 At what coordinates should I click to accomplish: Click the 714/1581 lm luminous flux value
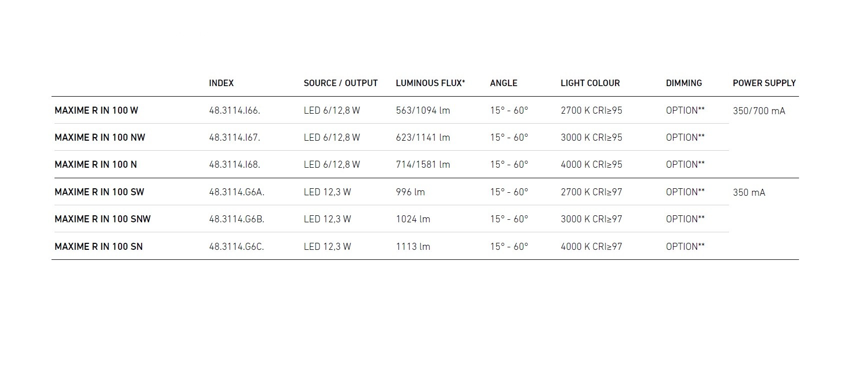tap(422, 165)
